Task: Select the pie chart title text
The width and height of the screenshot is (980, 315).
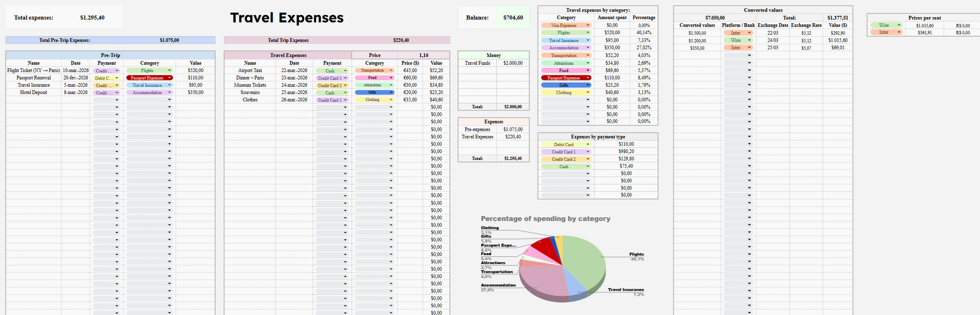Action: click(x=545, y=218)
